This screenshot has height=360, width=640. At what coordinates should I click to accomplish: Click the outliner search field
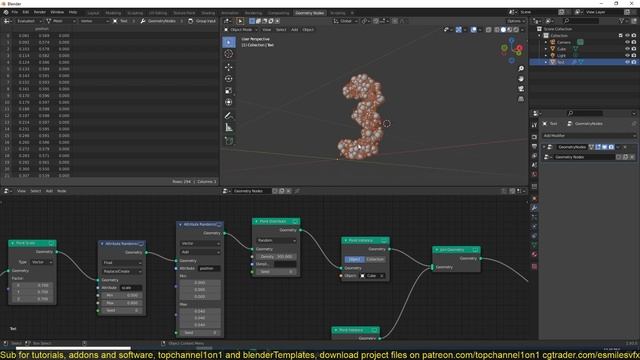[582, 21]
